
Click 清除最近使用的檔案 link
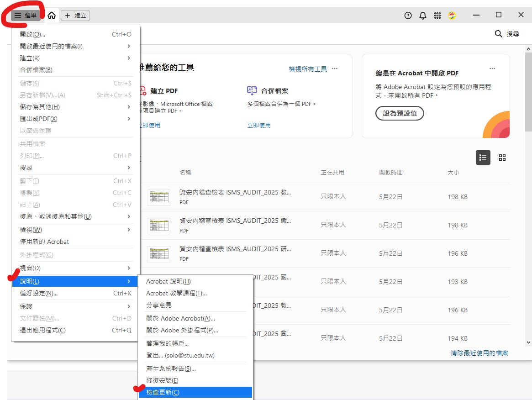pos(479,353)
